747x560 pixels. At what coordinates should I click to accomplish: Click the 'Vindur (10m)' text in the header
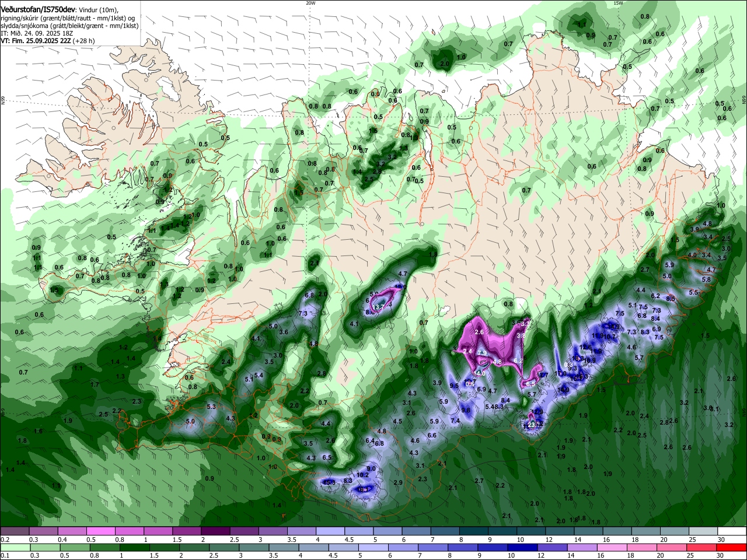pos(98,10)
